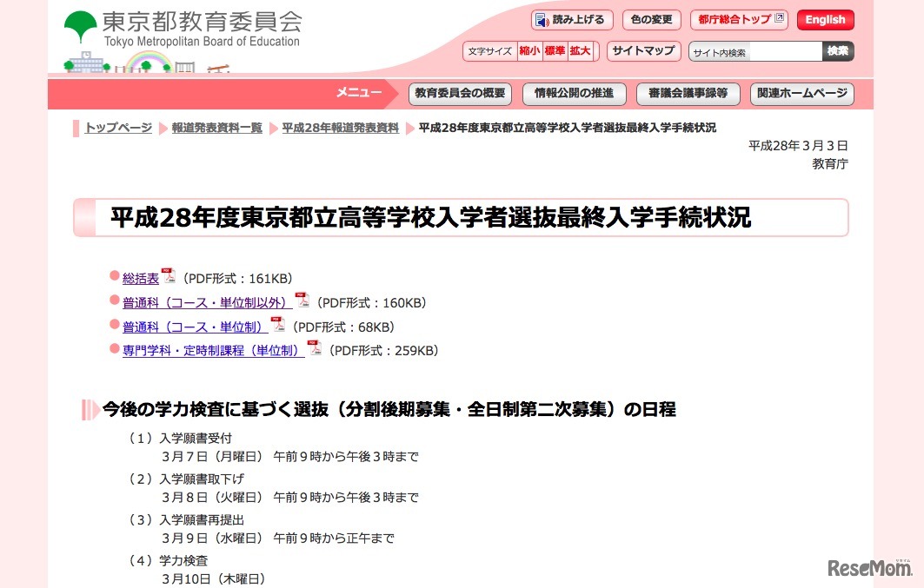Focus the サイト内検索 search field
Screen dimensions: 924x588
tap(755, 52)
